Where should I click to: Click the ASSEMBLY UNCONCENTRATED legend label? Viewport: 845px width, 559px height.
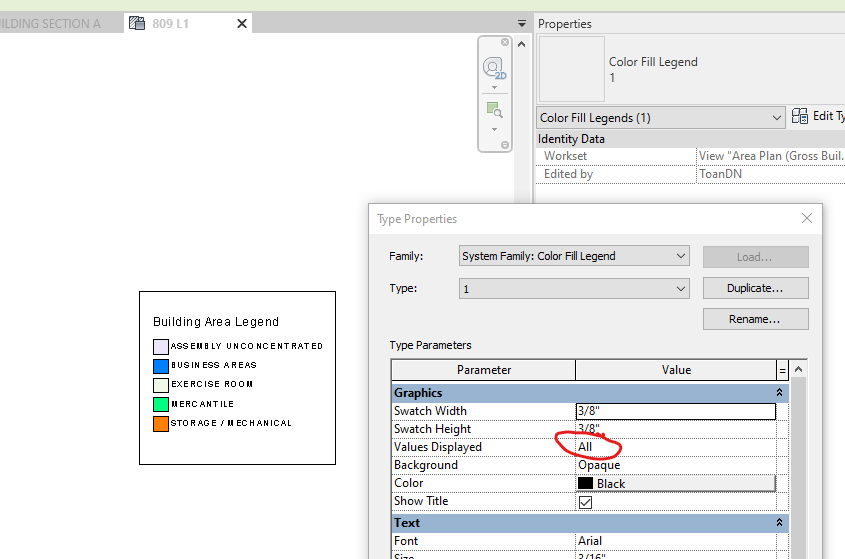[247, 346]
